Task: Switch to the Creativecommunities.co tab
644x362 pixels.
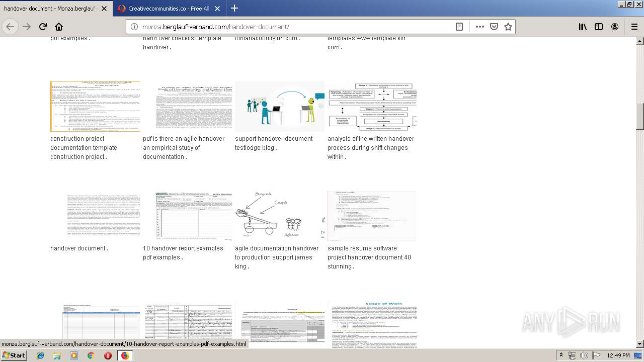Action: click(x=170, y=9)
